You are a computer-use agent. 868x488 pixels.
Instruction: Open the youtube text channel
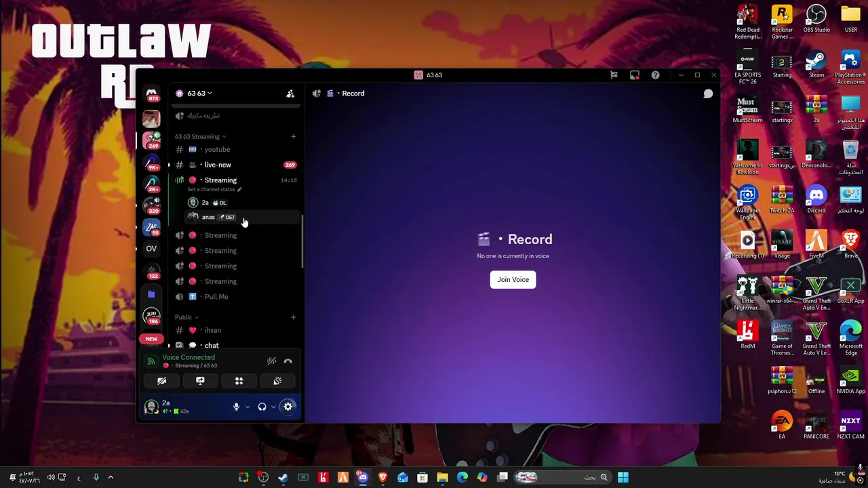point(235,149)
